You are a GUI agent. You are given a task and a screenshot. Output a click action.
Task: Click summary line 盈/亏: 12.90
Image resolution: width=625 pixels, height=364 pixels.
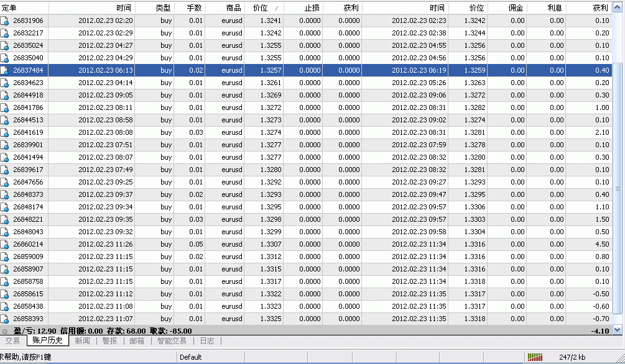click(35, 331)
